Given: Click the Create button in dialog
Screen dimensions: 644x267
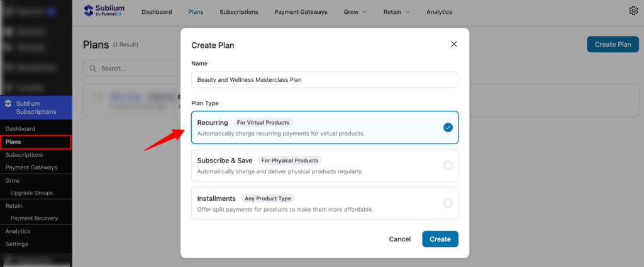Looking at the screenshot, I should coord(440,239).
